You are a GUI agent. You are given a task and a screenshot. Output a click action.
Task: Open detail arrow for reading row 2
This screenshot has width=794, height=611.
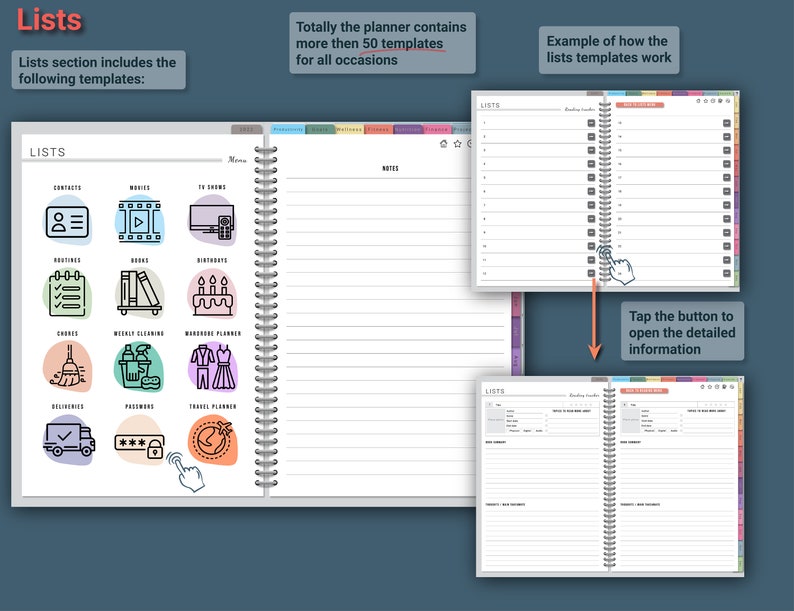click(x=591, y=137)
